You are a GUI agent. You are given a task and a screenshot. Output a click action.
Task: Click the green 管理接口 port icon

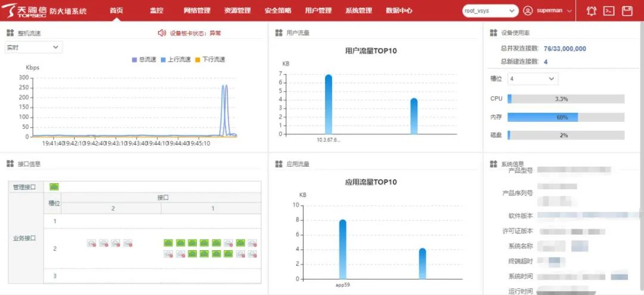tap(54, 187)
